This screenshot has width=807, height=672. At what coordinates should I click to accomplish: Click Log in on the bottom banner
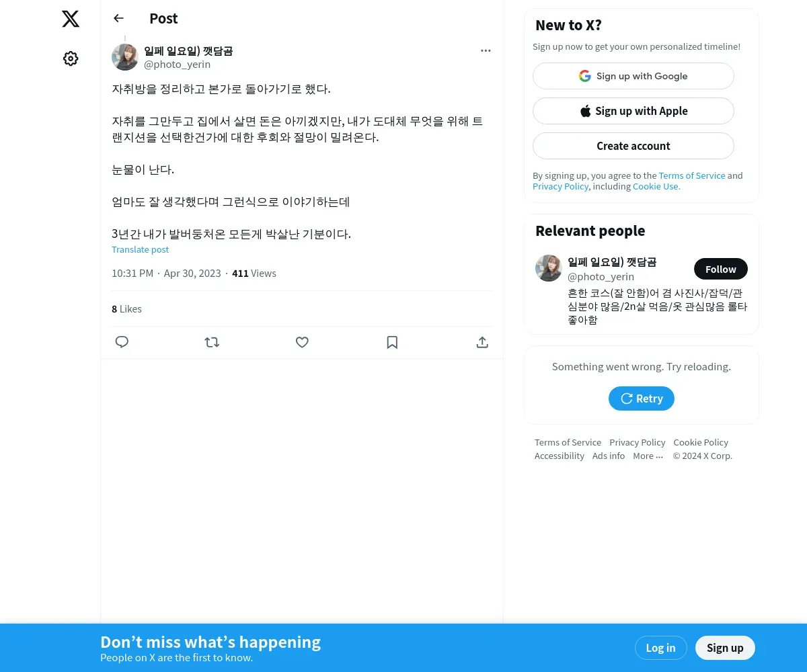660,648
